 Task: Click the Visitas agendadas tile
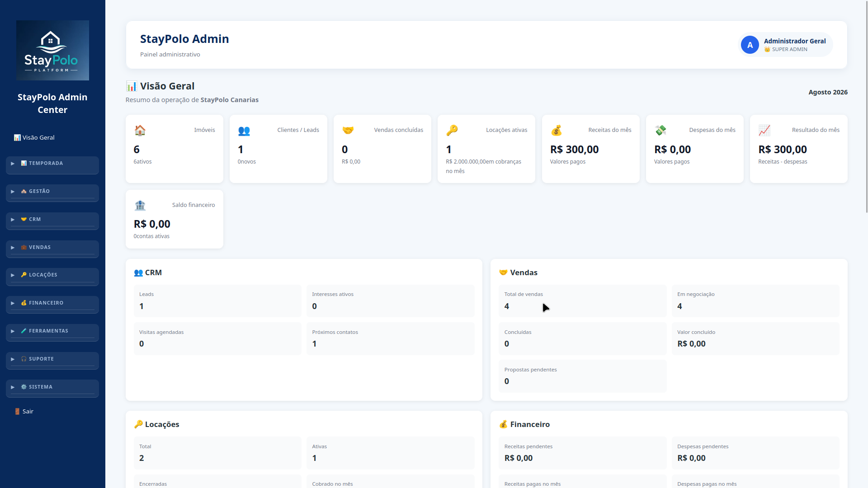click(x=217, y=339)
